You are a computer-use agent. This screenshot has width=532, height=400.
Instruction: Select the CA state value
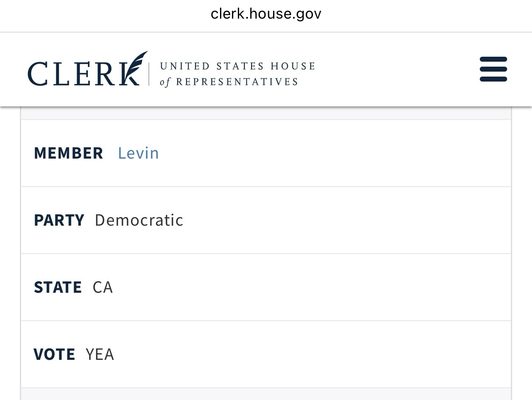point(102,287)
